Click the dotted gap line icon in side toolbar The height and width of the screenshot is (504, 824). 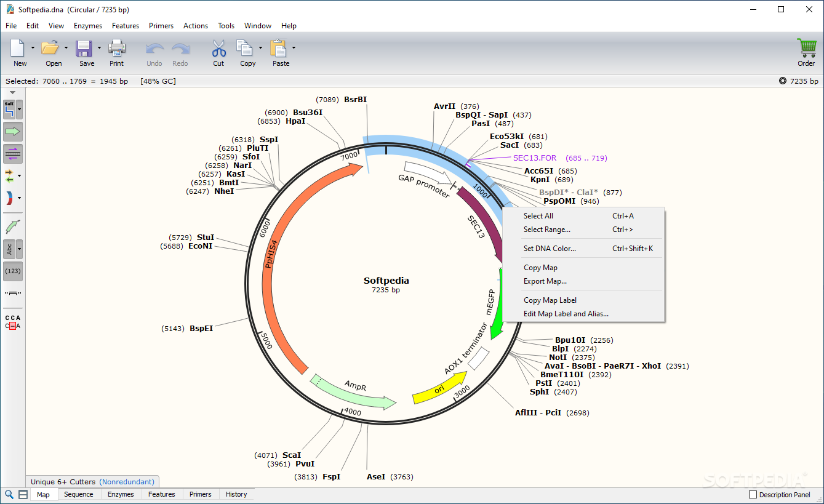click(x=13, y=293)
